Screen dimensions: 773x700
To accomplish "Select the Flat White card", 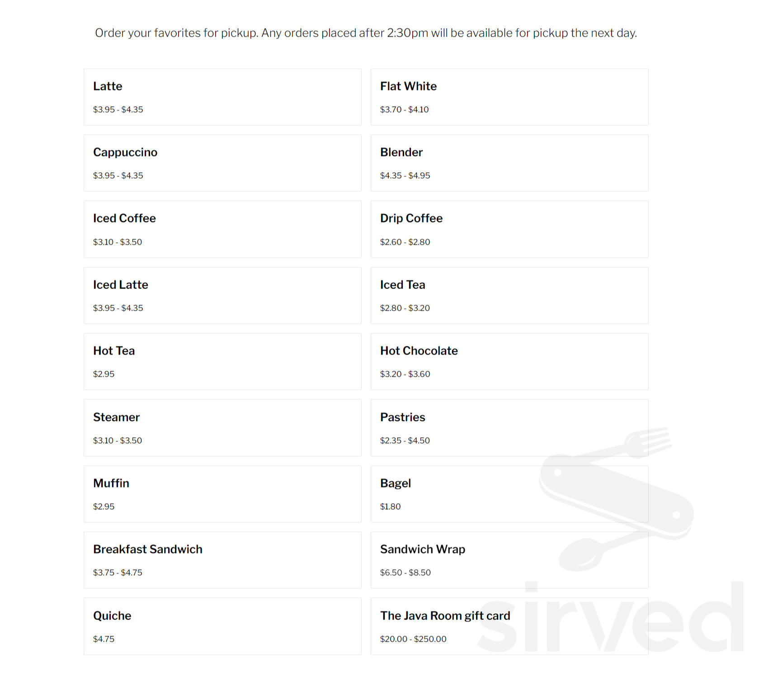I will [509, 97].
